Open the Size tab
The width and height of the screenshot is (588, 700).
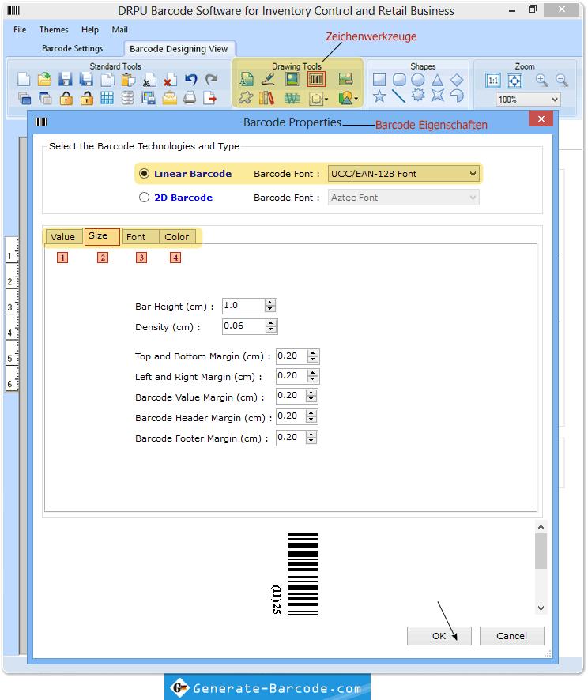click(102, 236)
